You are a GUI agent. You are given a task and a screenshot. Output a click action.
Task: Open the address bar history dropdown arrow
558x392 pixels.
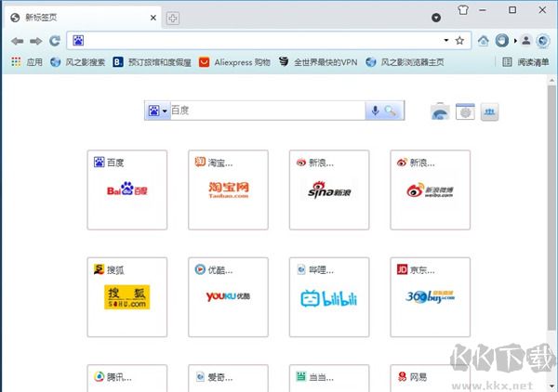pos(446,41)
